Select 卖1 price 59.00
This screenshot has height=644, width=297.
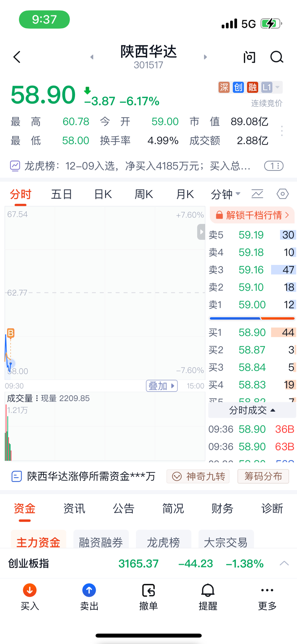(x=252, y=304)
